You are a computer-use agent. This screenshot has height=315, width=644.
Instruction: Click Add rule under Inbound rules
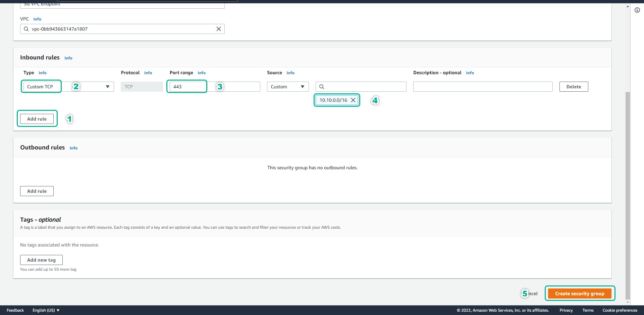pyautogui.click(x=37, y=119)
